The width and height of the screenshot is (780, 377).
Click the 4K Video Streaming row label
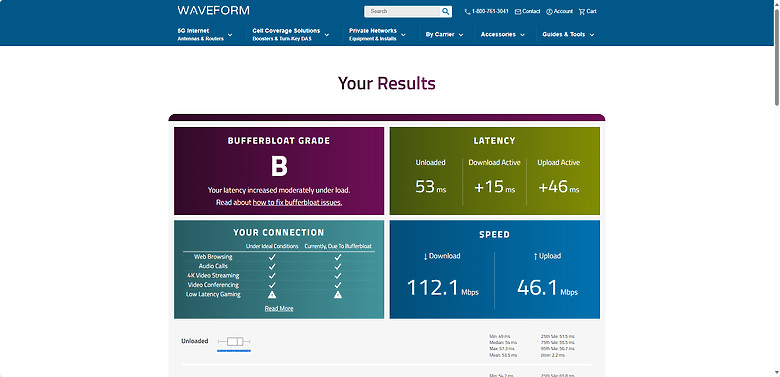(213, 276)
